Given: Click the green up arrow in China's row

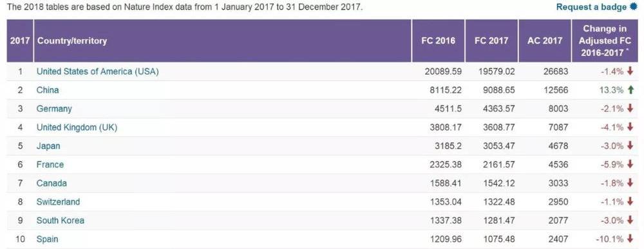Looking at the screenshot, I should pos(631,90).
